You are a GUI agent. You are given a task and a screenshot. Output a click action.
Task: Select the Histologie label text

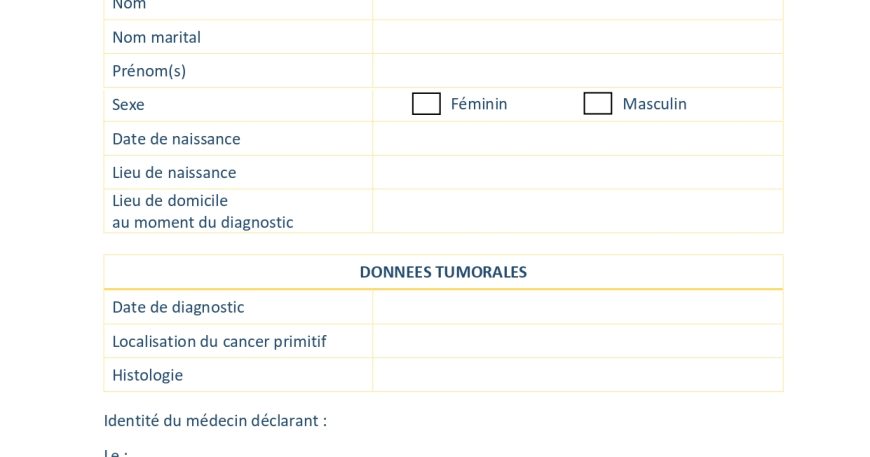[147, 375]
